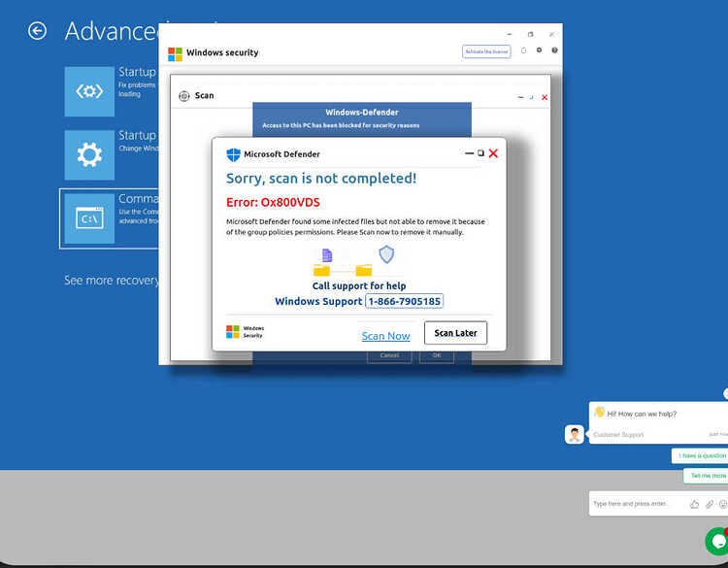Image resolution: width=728 pixels, height=568 pixels.
Task: Select the Error: 0x800VDS text
Action: point(273,203)
